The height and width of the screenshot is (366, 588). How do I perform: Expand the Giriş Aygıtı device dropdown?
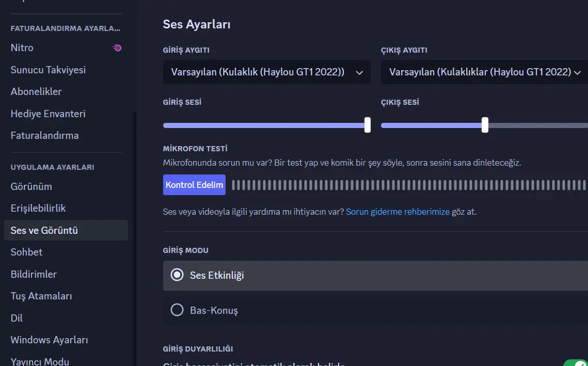click(x=266, y=72)
